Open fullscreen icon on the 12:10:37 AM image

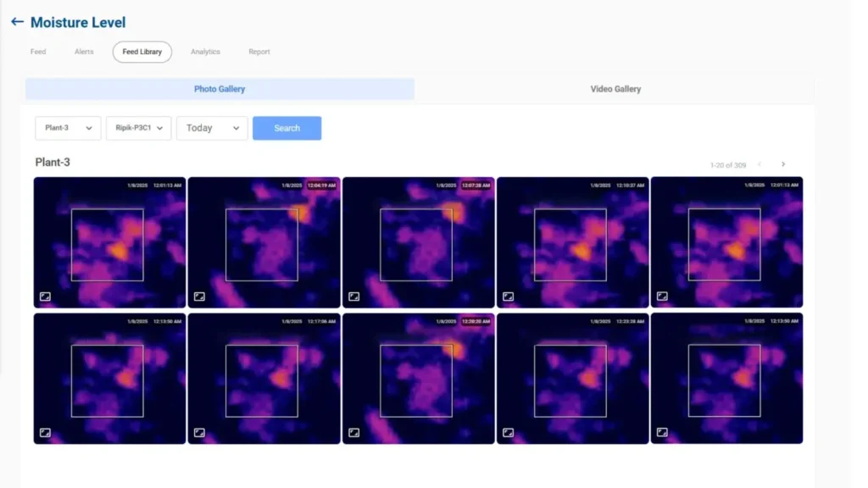click(508, 297)
